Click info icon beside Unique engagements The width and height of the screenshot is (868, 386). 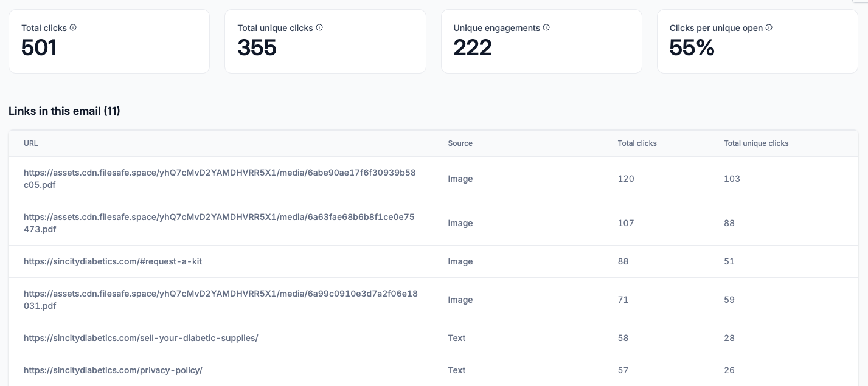click(x=546, y=27)
